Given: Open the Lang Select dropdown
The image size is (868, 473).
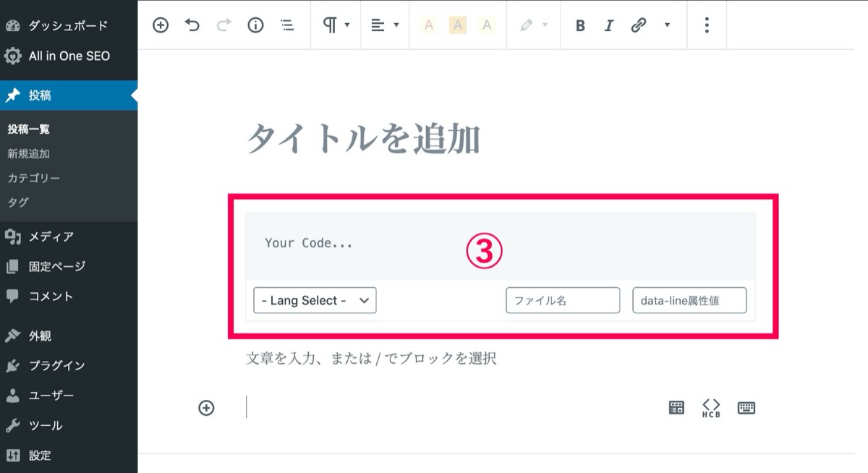Looking at the screenshot, I should [315, 300].
